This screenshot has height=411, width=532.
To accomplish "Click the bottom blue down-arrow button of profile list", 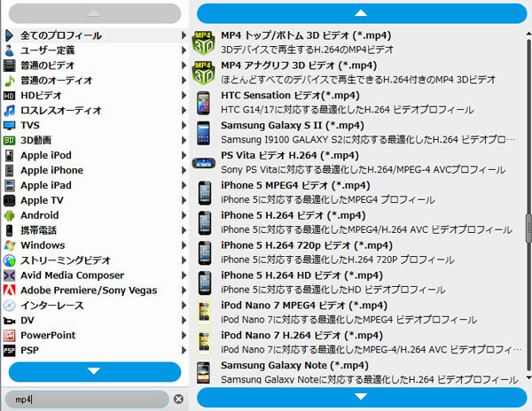I will coord(362,397).
